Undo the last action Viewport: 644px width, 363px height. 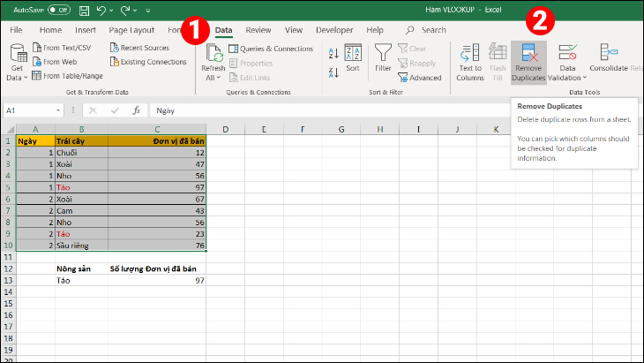(x=101, y=11)
